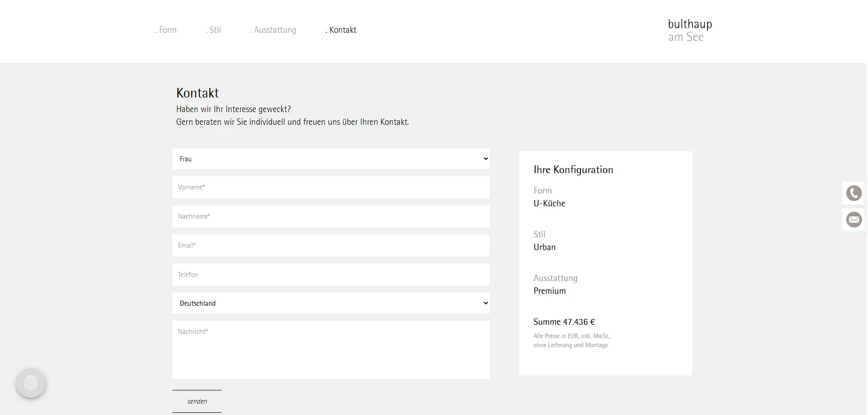
Task: Click the Urban style configuration value
Action: pos(544,247)
